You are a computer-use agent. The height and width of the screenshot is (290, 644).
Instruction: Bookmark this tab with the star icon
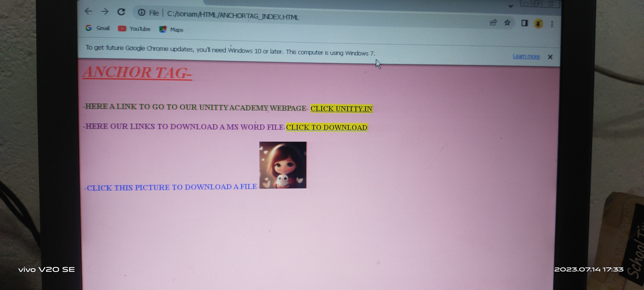click(507, 23)
